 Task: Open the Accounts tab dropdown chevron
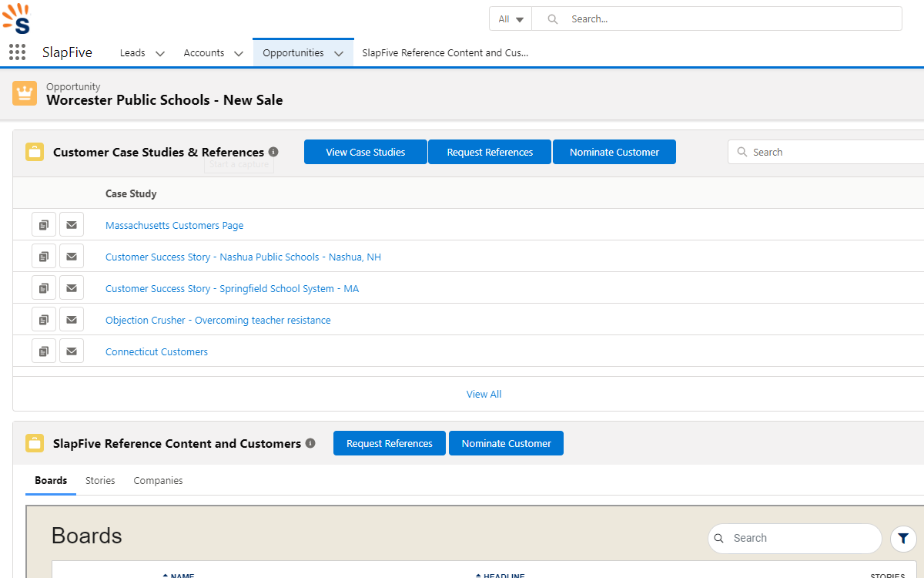pyautogui.click(x=239, y=53)
